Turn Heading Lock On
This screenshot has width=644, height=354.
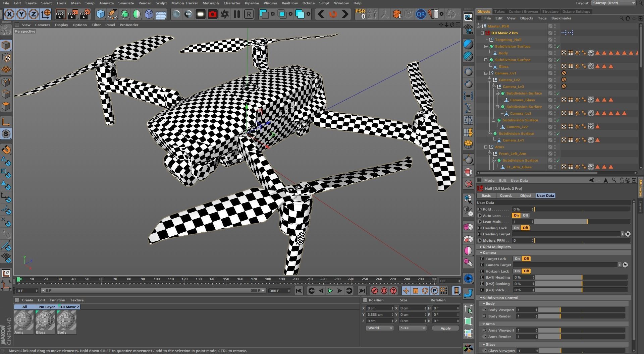(516, 228)
